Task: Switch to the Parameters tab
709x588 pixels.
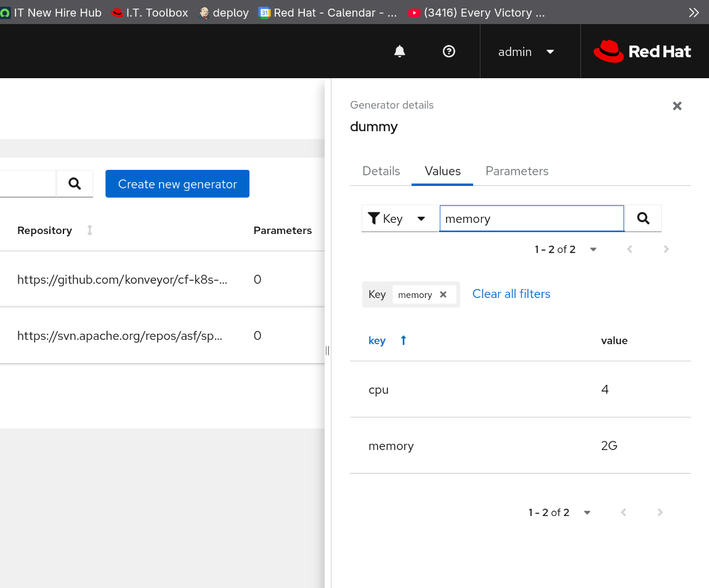Action: click(517, 171)
